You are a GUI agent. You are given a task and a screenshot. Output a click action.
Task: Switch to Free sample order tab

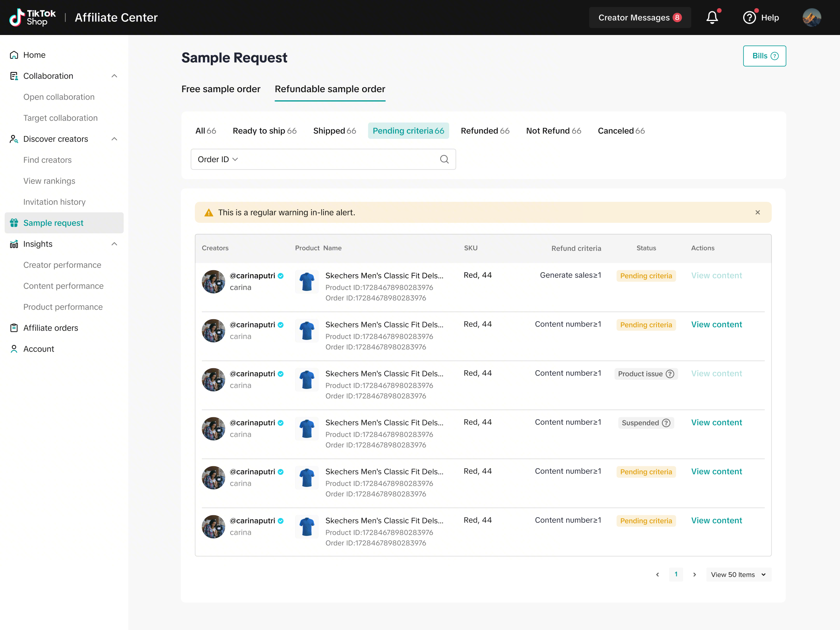221,89
